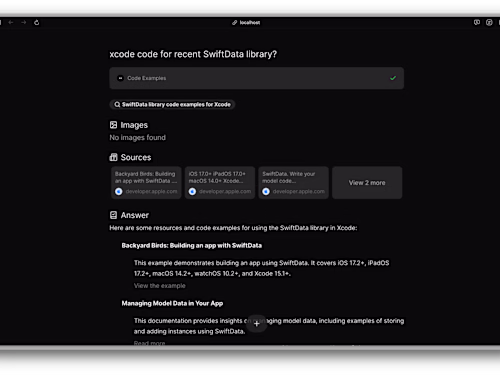500x375 pixels.
Task: Open the Backyard Birds source card
Action: click(146, 183)
